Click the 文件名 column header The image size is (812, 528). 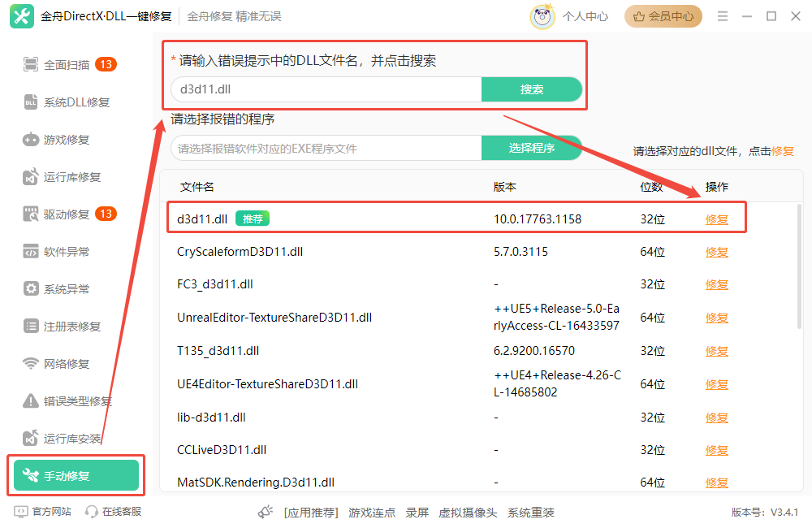click(197, 187)
